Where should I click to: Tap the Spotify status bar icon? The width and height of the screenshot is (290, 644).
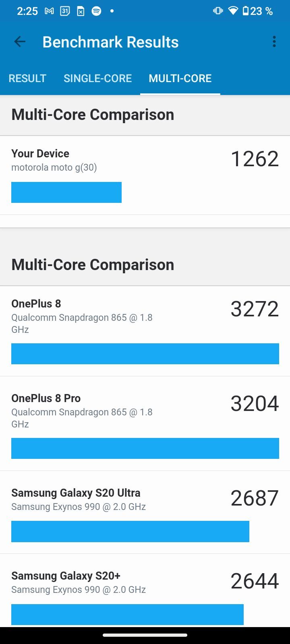pos(96,11)
